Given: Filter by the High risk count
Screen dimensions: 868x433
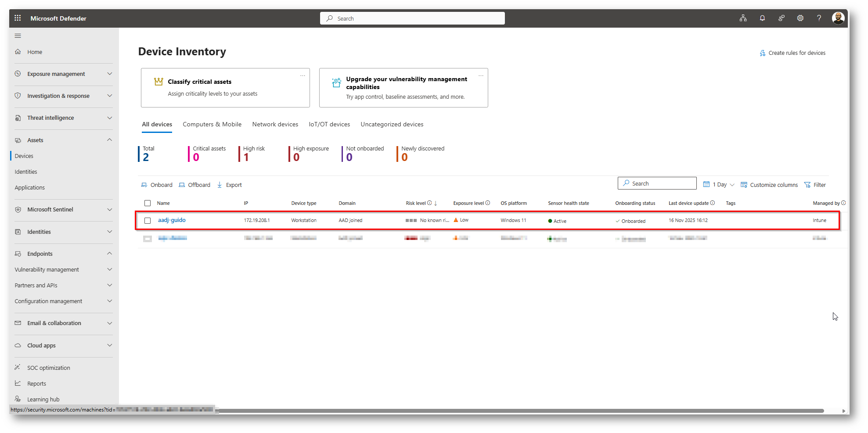Looking at the screenshot, I should pos(252,154).
